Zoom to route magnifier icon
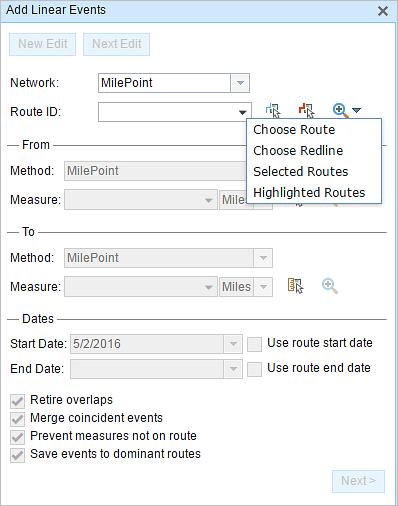Viewport: 398px width, 506px height. pyautogui.click(x=341, y=110)
